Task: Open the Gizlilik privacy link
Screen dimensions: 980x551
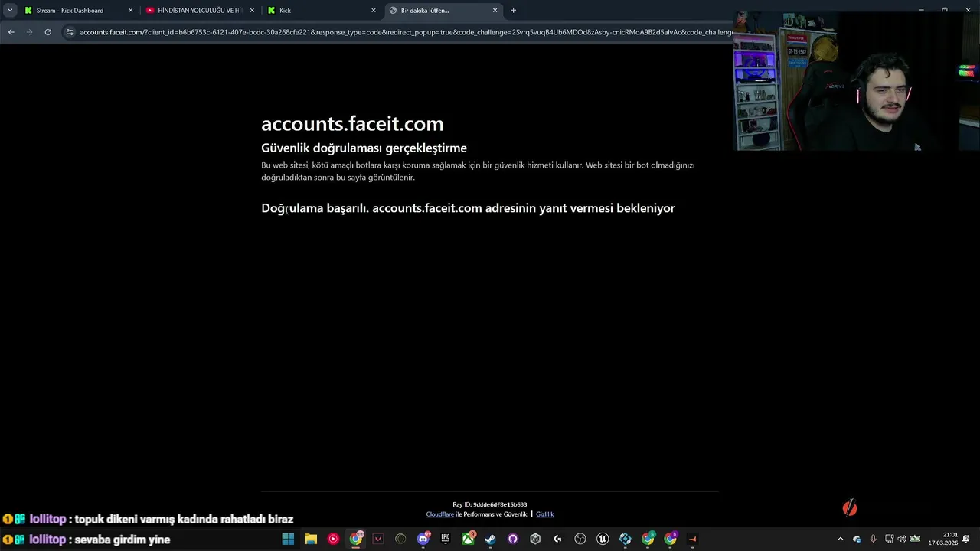Action: 544,514
